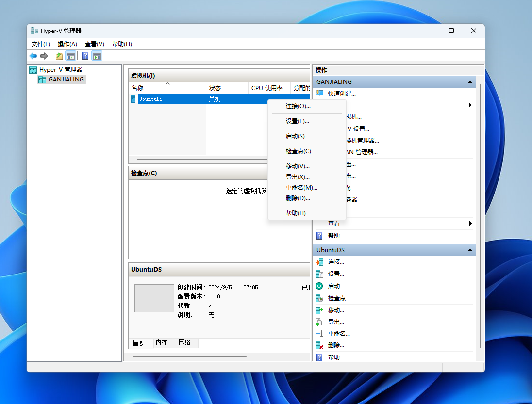Click the Forward arrow toolbar icon
Viewport: 532px width, 404px height.
coord(44,56)
